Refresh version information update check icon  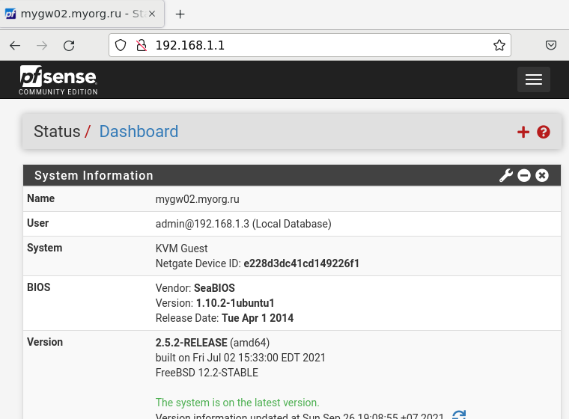[x=459, y=415]
